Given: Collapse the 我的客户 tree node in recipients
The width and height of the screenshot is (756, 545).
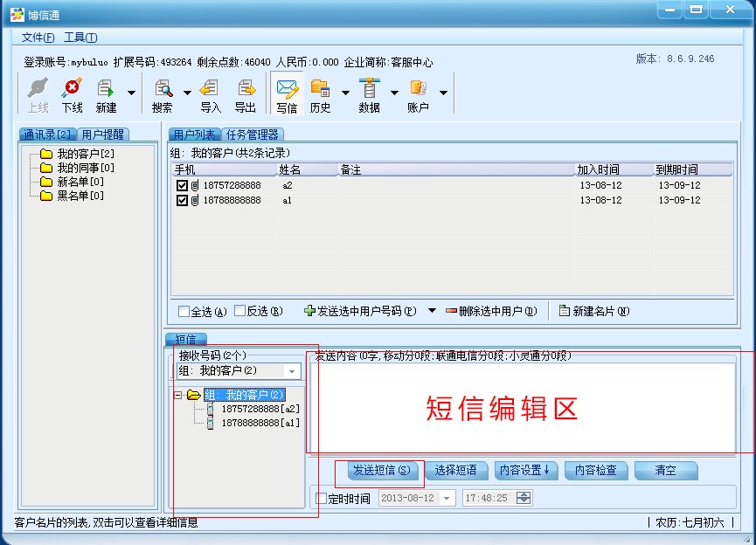Looking at the screenshot, I should click(177, 395).
